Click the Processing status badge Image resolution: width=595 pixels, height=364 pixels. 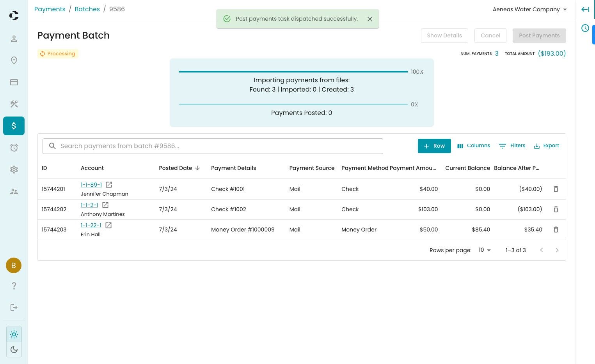(58, 54)
